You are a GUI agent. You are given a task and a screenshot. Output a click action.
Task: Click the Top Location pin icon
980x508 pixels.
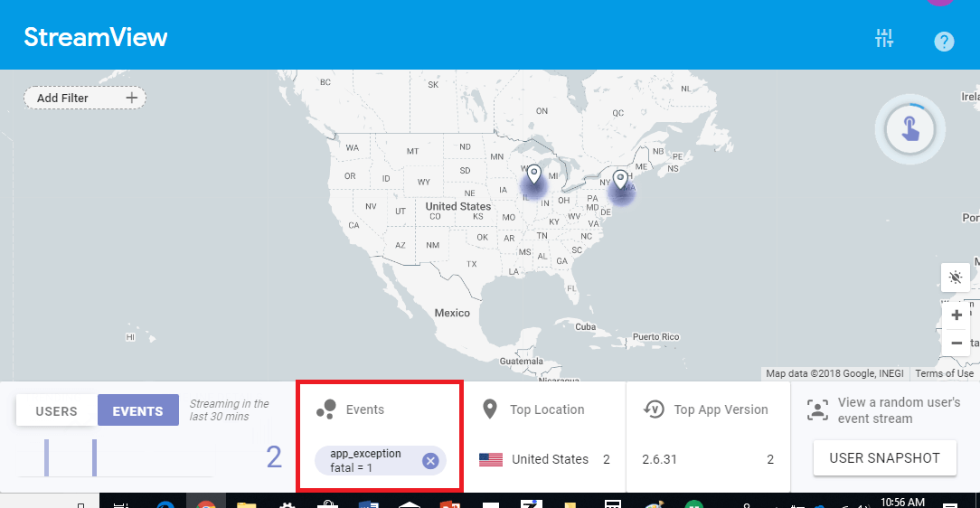click(490, 409)
